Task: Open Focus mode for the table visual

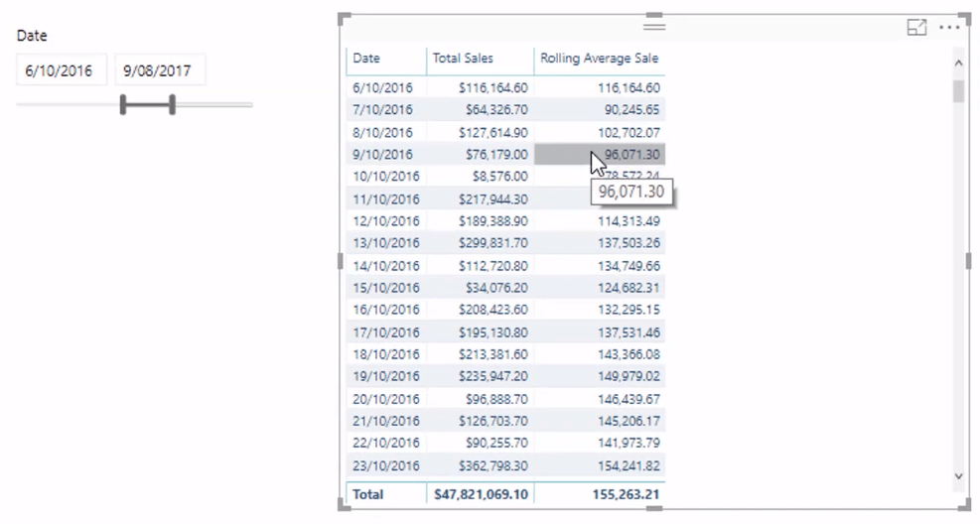Action: coord(916,27)
